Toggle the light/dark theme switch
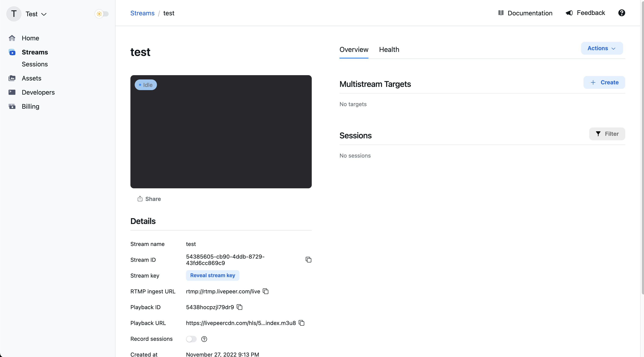 [x=102, y=14]
